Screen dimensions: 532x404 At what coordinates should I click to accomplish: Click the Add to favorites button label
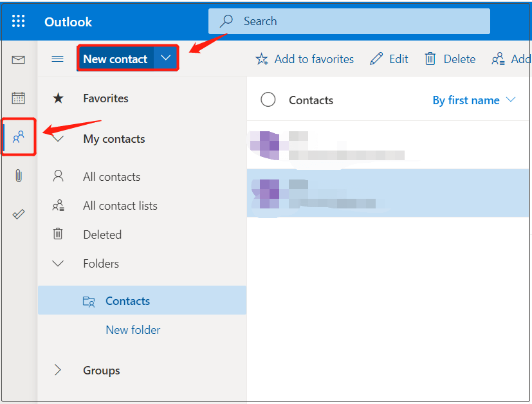click(314, 59)
